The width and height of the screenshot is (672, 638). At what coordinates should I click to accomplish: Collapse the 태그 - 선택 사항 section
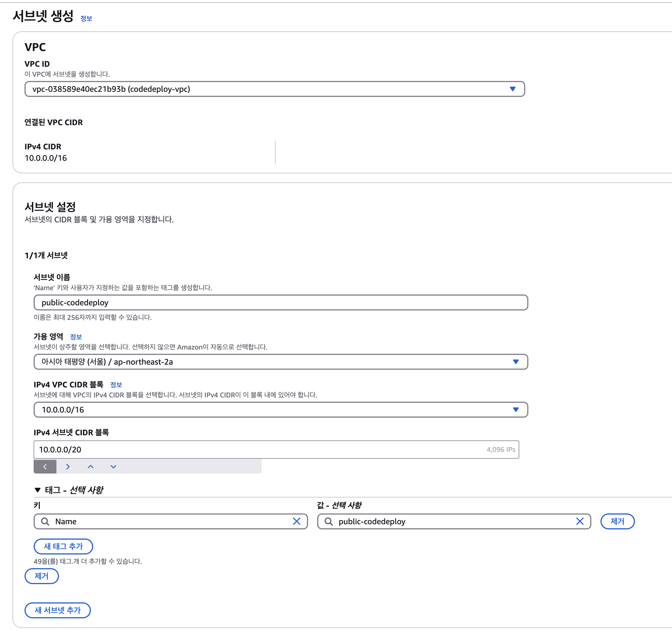[x=37, y=490]
